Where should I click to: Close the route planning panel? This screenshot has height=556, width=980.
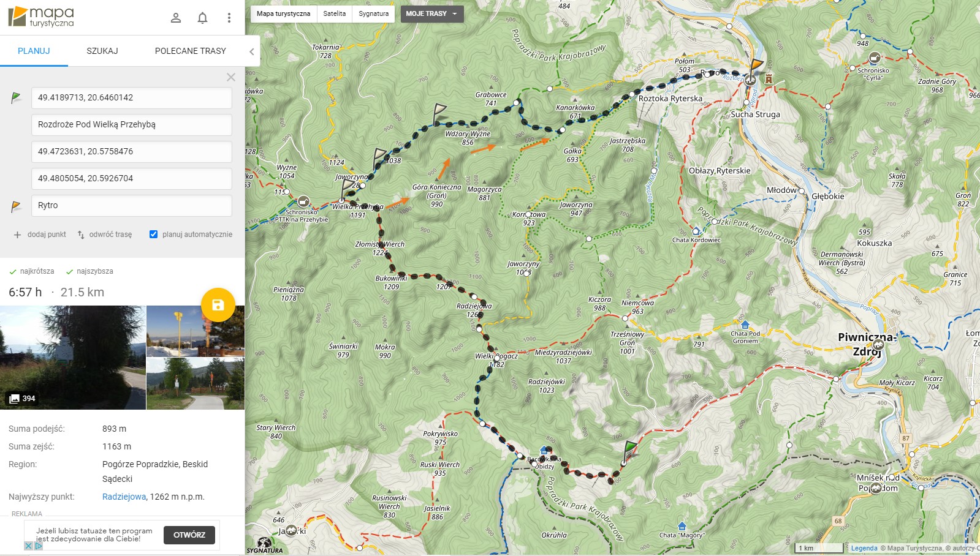(x=231, y=77)
